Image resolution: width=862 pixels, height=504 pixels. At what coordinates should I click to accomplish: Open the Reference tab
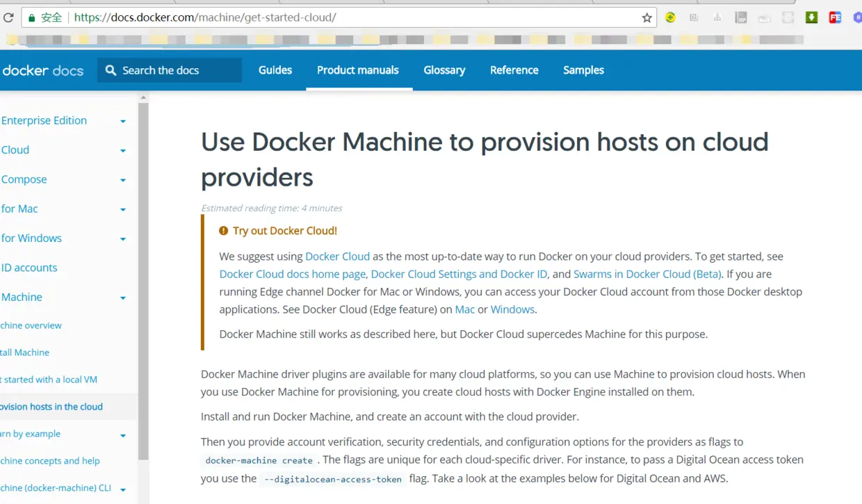(x=514, y=70)
